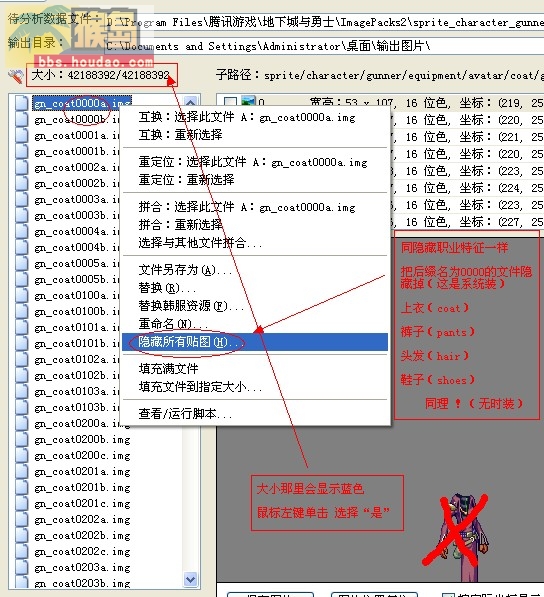Click file icon of gn_coat0200c.img
Viewport: 544px width, 597px height.
click(x=21, y=455)
